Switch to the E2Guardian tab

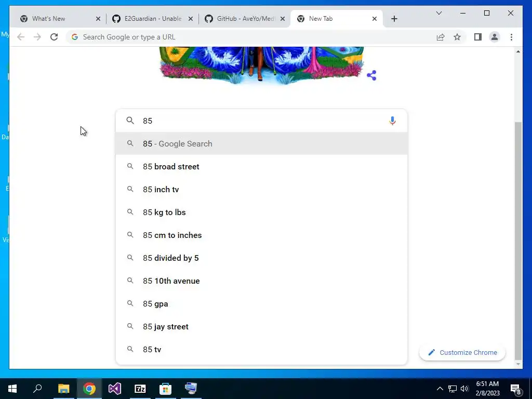point(153,19)
